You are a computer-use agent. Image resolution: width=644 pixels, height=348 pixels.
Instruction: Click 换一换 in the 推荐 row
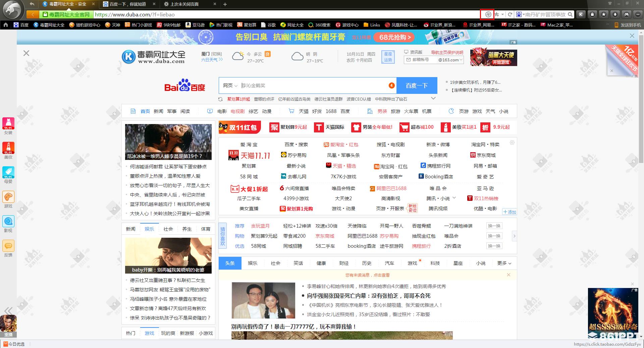tap(494, 226)
